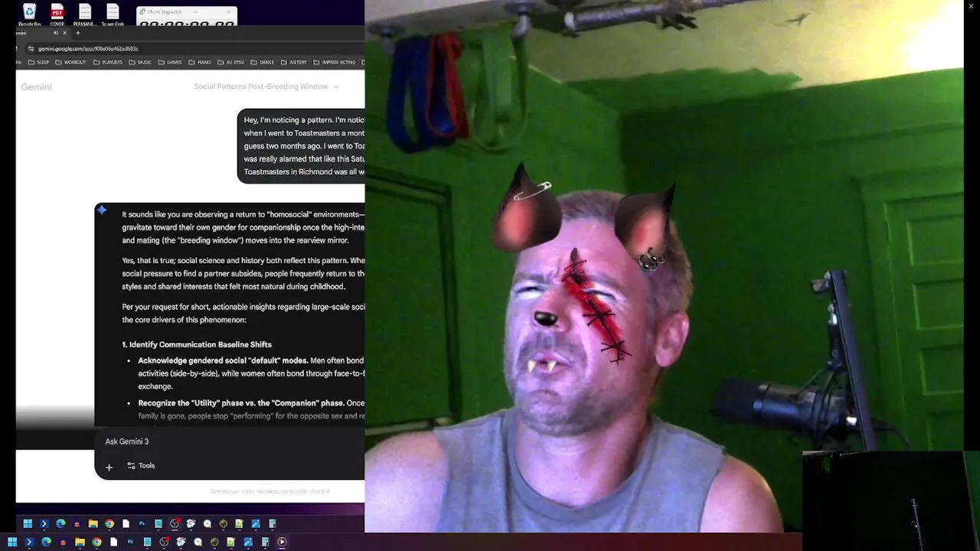Open File Explorer from the bottom-most taskbar
This screenshot has width=980, height=551.
pyautogui.click(x=80, y=542)
